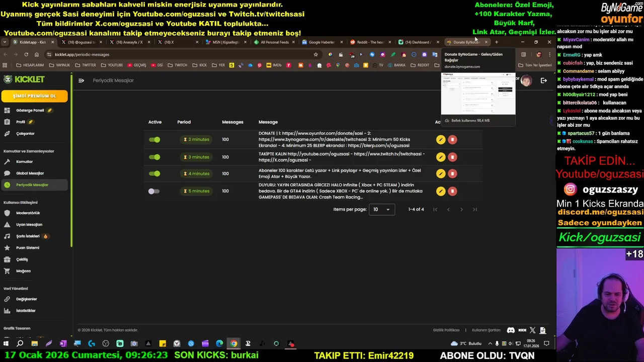Open Mağaza in the sidebar
This screenshot has width=644, height=362.
(34, 271)
